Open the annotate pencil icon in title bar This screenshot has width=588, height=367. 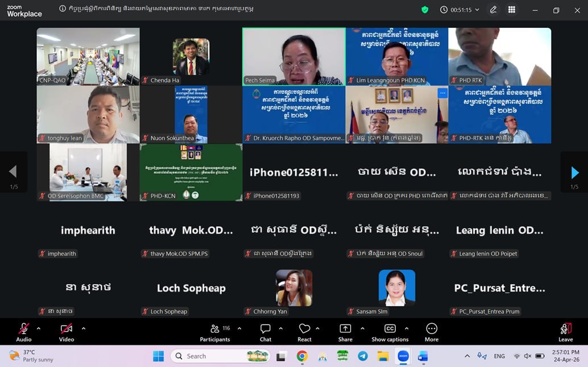point(493,10)
